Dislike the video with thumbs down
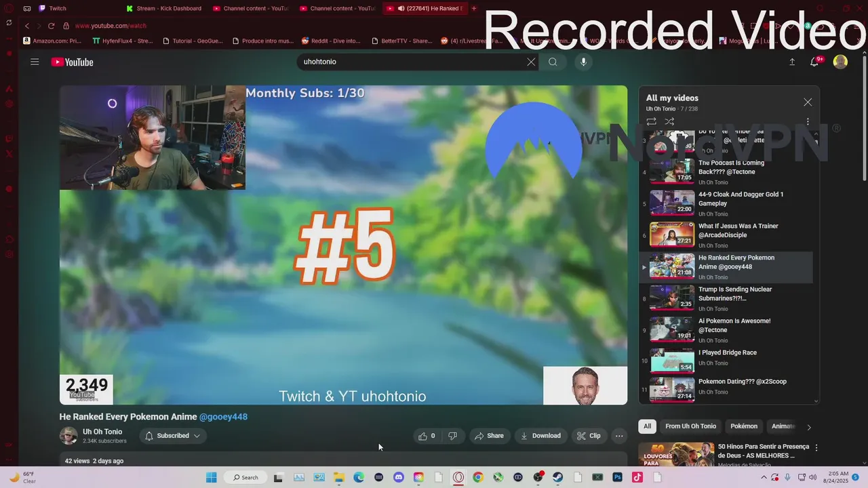868x488 pixels. (x=453, y=436)
